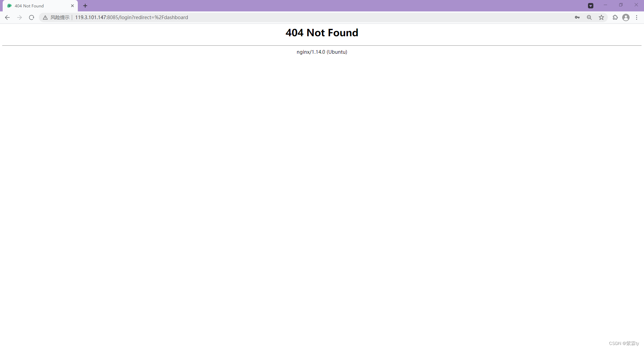
Task: Minimize the browser window
Action: click(x=605, y=5)
